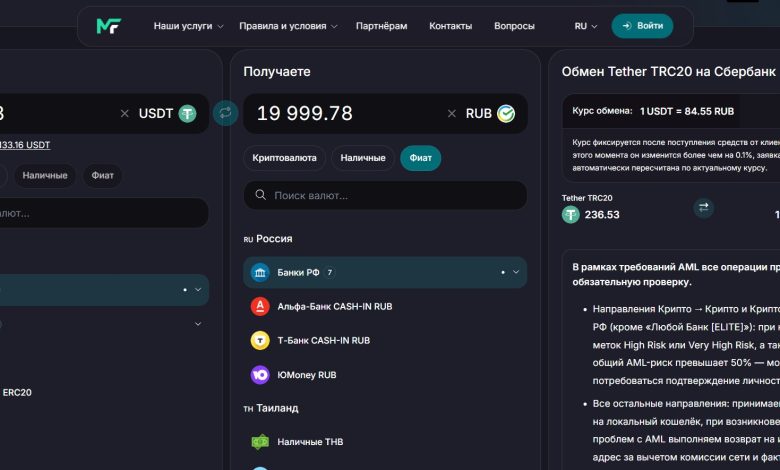Click the Т-Банк yellow logo icon
Viewport: 780px width, 470px height.
[260, 341]
